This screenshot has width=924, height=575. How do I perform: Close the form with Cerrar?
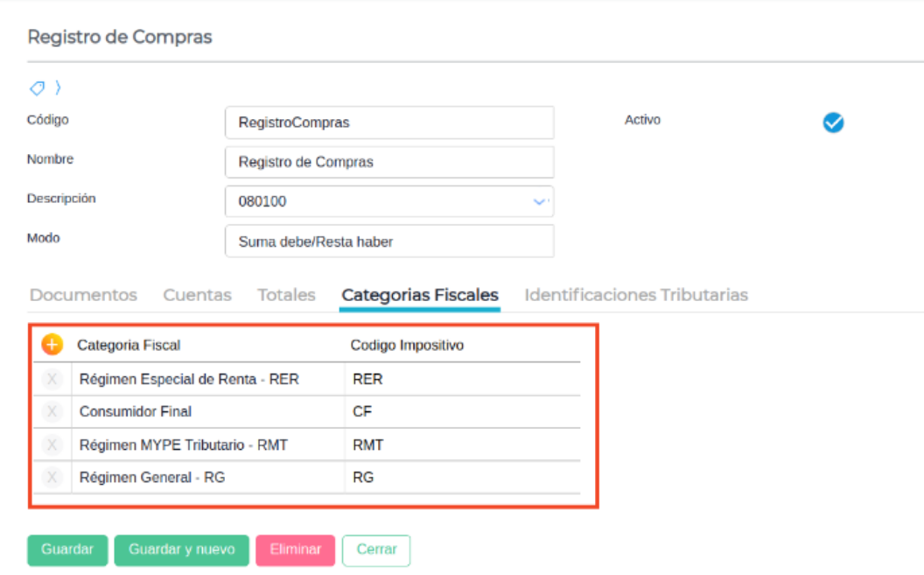pyautogui.click(x=376, y=550)
